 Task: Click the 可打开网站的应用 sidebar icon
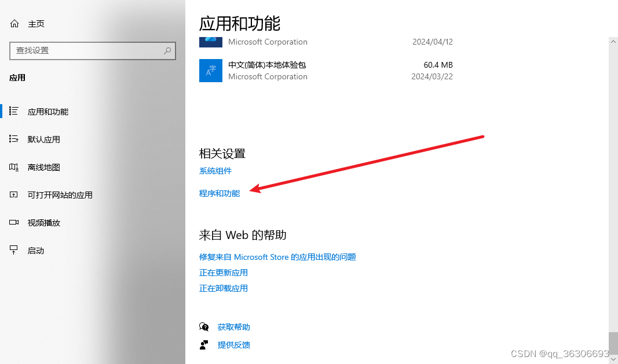[14, 194]
